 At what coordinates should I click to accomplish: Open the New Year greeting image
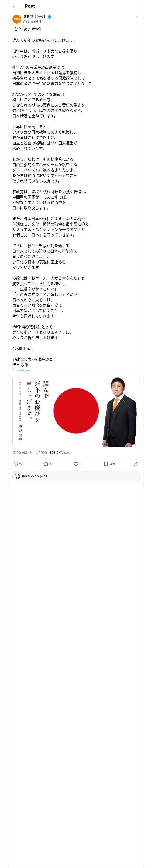point(76,410)
